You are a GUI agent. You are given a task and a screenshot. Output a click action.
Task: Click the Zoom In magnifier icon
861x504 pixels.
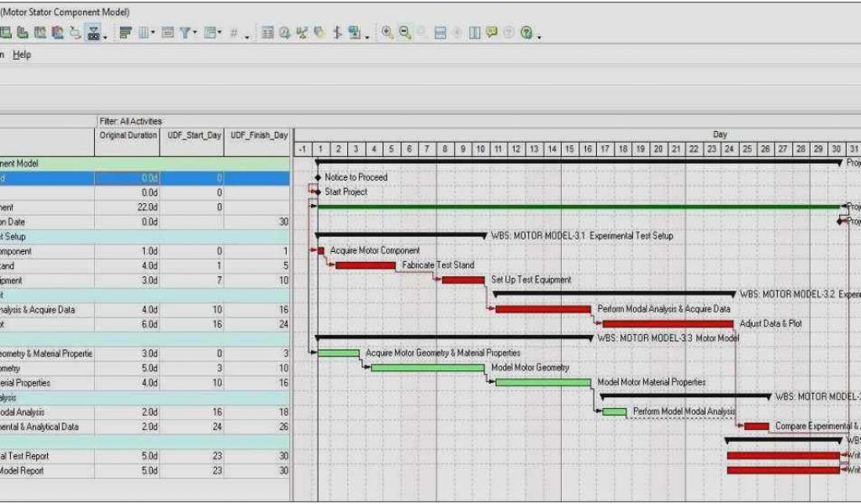[388, 33]
